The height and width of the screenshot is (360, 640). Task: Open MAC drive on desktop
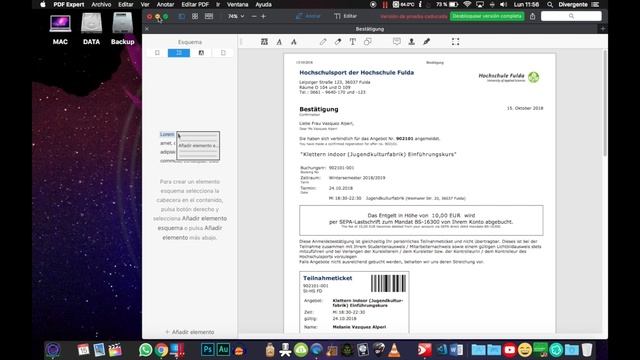tap(60, 29)
